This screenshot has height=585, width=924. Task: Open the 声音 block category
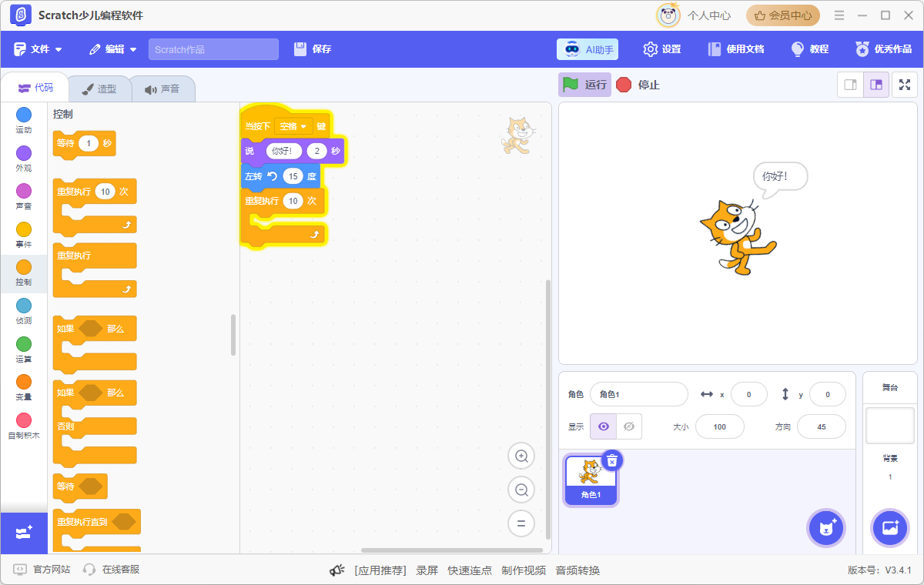pos(24,197)
